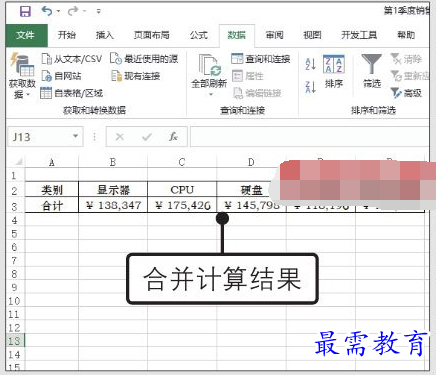Toggle the 筛选 funnel filter
Screen dimensions: 436x375
click(x=372, y=71)
